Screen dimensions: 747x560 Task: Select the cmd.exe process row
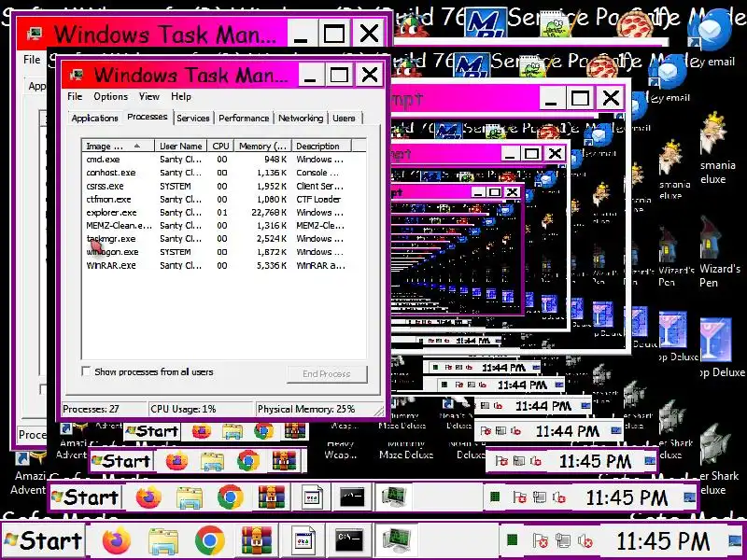coord(217,159)
